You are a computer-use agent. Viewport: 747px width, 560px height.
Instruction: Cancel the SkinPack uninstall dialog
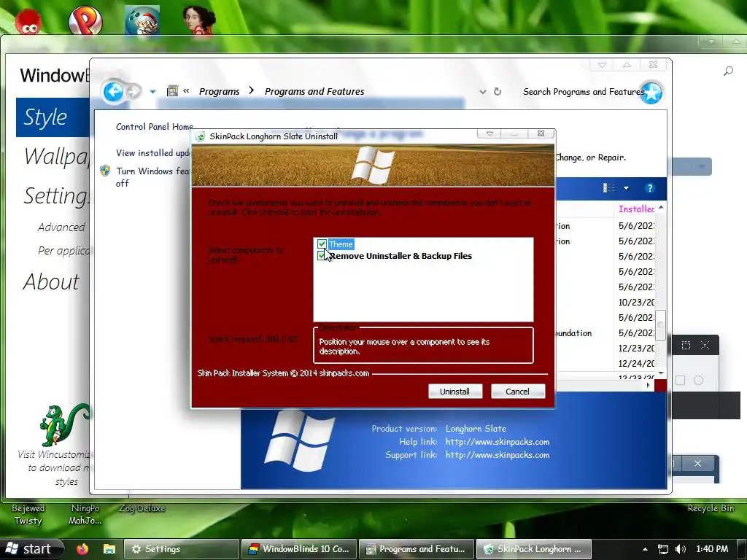[x=517, y=392]
